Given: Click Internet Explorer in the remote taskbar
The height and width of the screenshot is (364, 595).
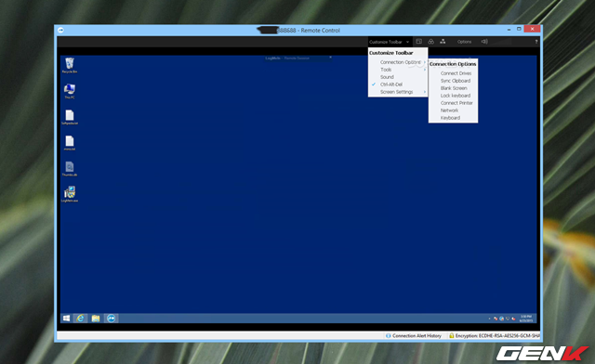Looking at the screenshot, I should pyautogui.click(x=81, y=318).
